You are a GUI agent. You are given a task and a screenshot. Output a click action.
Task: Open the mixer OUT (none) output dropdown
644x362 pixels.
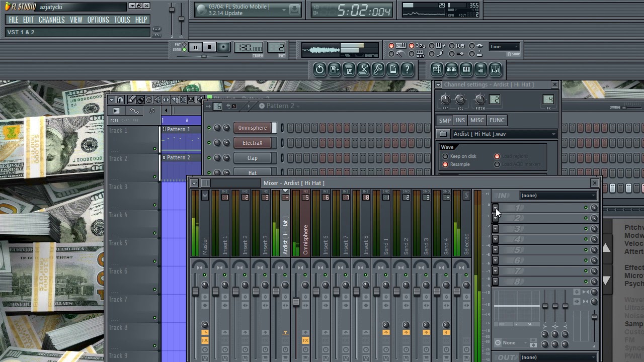(558, 357)
